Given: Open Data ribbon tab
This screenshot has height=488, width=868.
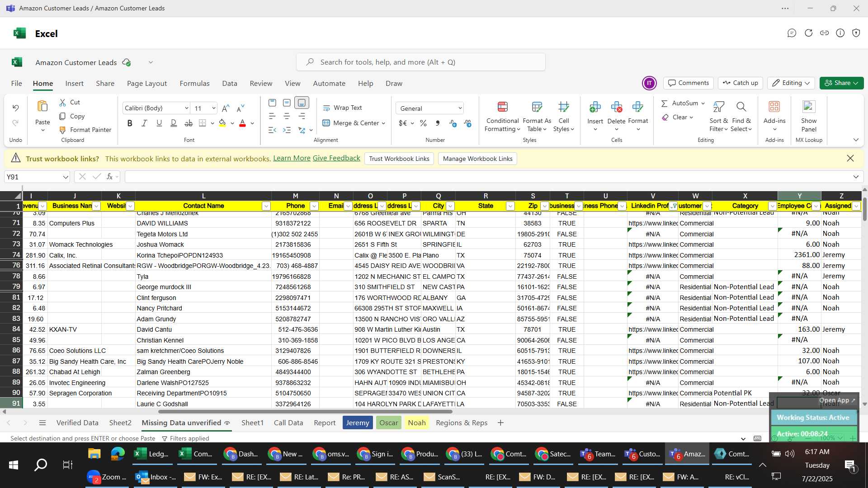Looking at the screenshot, I should point(230,84).
